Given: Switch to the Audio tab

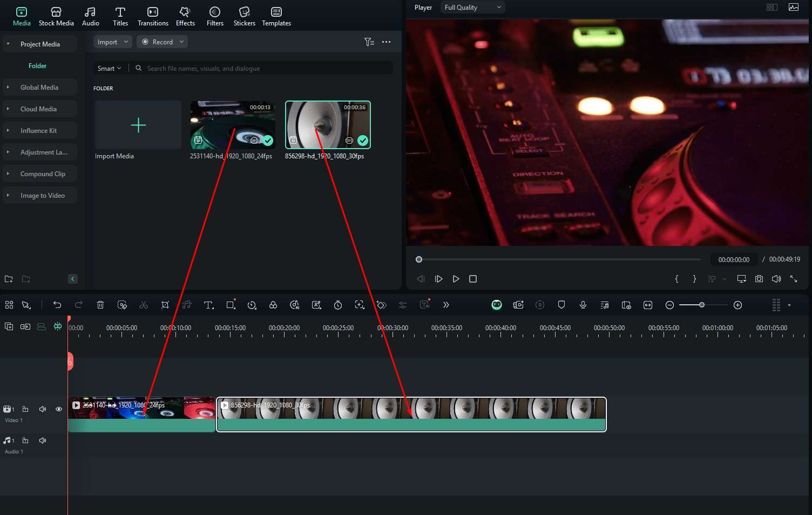Looking at the screenshot, I should [91, 16].
